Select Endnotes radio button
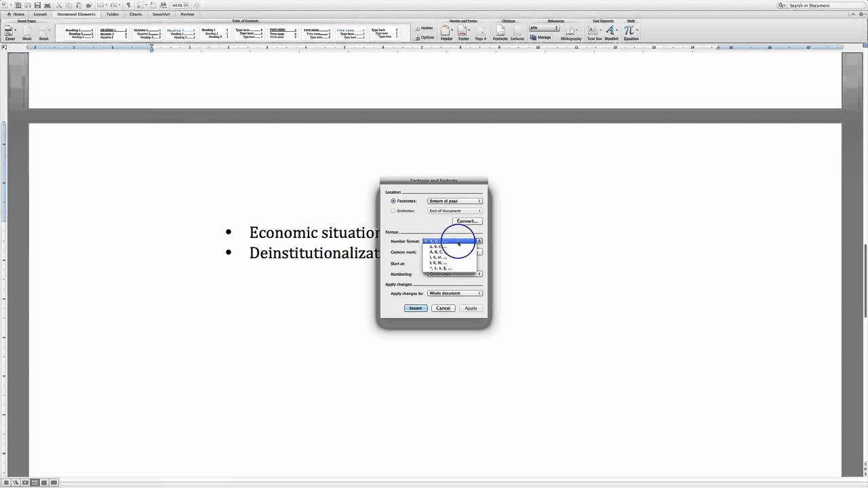Image resolution: width=868 pixels, height=488 pixels. click(393, 211)
